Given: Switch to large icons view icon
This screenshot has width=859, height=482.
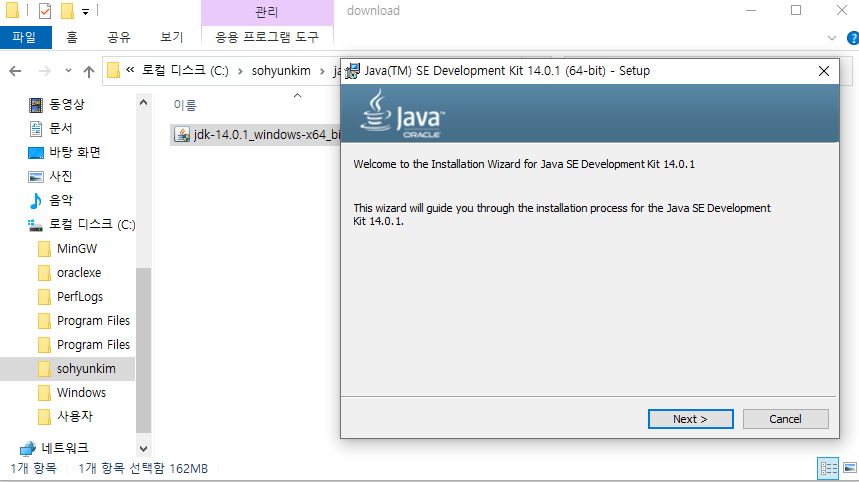Looking at the screenshot, I should click(850, 468).
